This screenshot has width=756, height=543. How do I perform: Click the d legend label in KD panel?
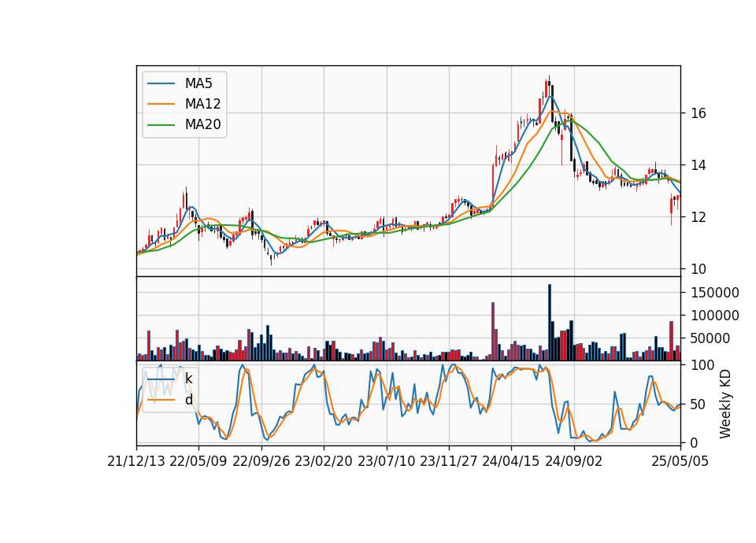tap(188, 400)
